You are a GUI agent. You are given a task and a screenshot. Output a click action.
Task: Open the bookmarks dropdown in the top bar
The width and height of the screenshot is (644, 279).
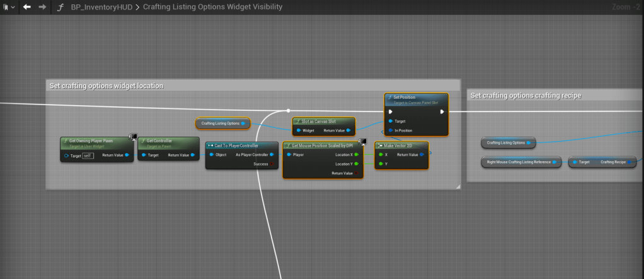[x=9, y=7]
